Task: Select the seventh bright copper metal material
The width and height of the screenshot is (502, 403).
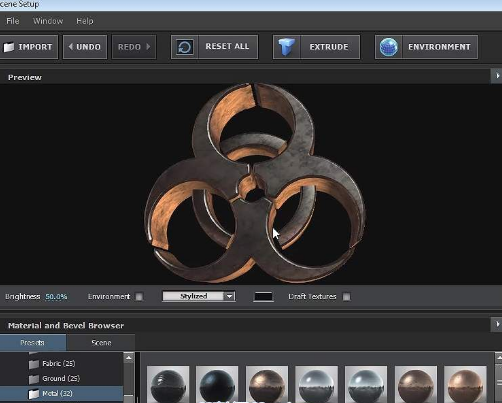Action: tap(465, 384)
